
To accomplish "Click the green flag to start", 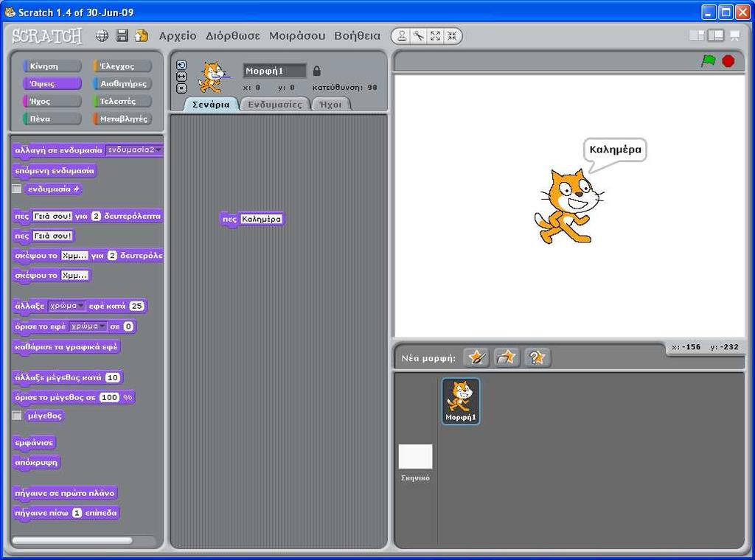I will (x=709, y=61).
